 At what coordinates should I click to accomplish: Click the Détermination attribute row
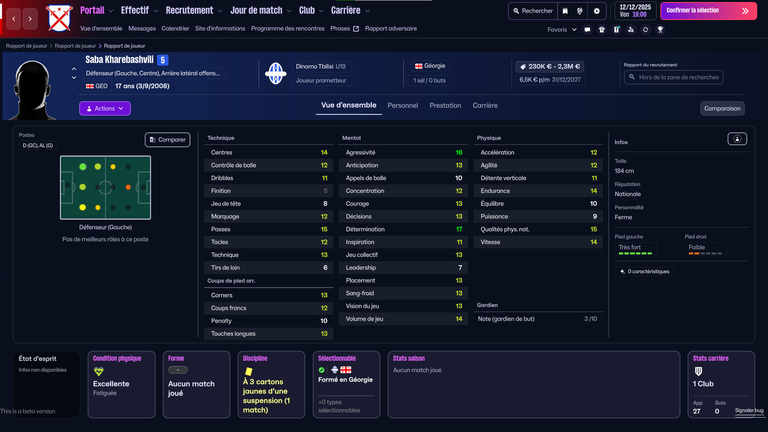pos(403,229)
